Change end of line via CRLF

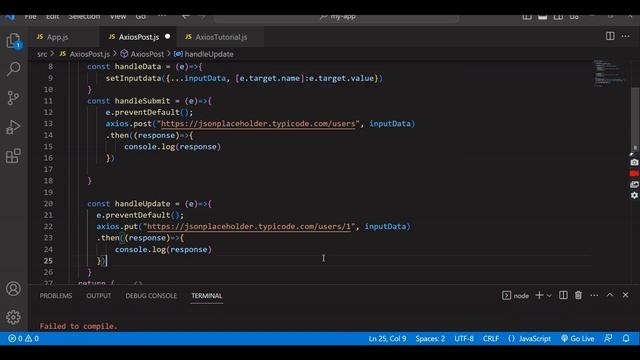(x=491, y=338)
